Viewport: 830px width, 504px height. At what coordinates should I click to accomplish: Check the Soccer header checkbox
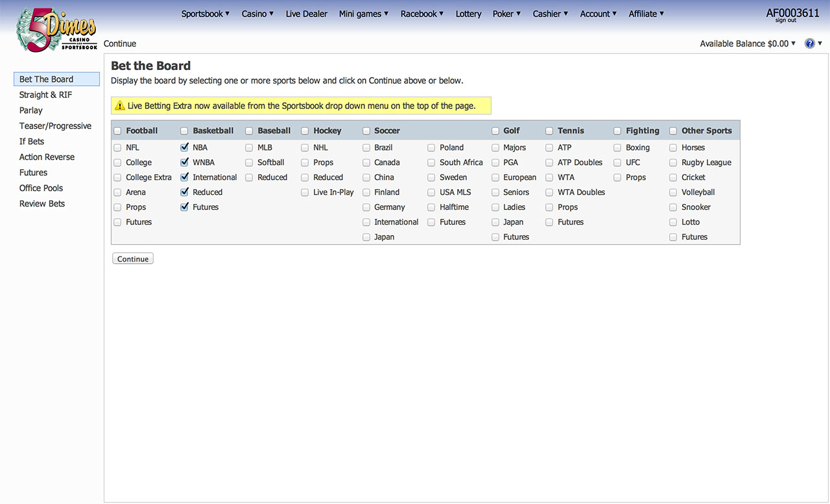[366, 131]
